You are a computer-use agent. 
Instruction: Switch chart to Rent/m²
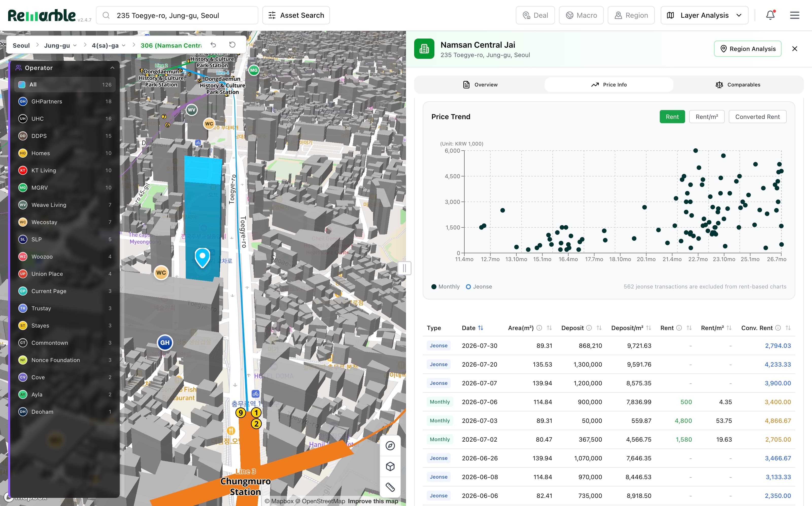coord(706,117)
